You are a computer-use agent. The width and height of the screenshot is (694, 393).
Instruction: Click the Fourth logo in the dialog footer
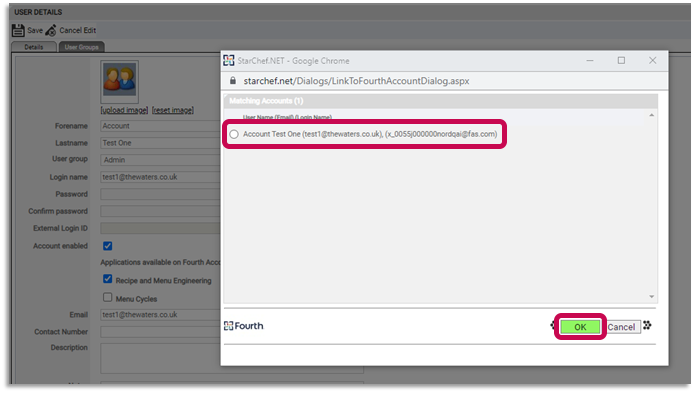[x=243, y=326]
